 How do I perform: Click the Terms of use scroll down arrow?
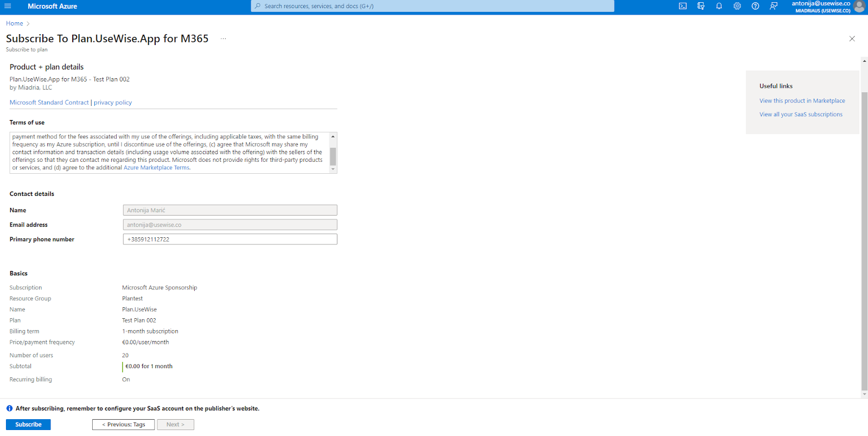[x=333, y=169]
